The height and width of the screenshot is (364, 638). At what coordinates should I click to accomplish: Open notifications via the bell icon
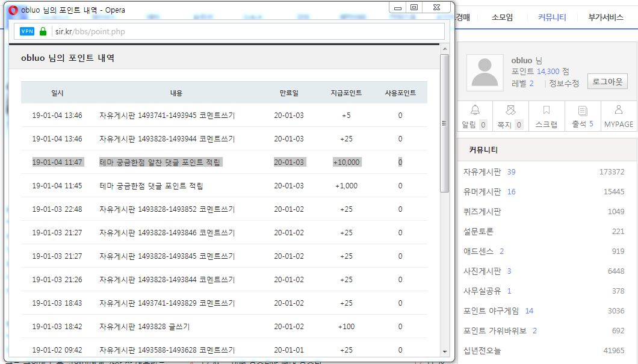point(475,111)
